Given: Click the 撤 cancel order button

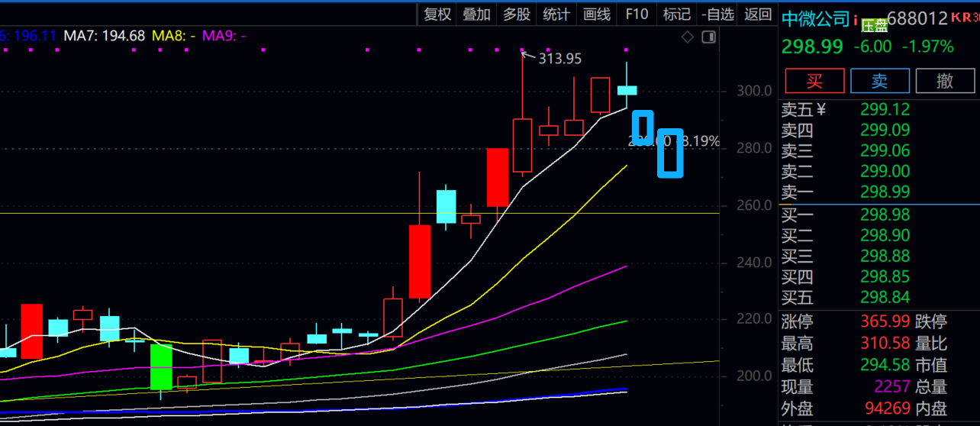Looking at the screenshot, I should 945,80.
